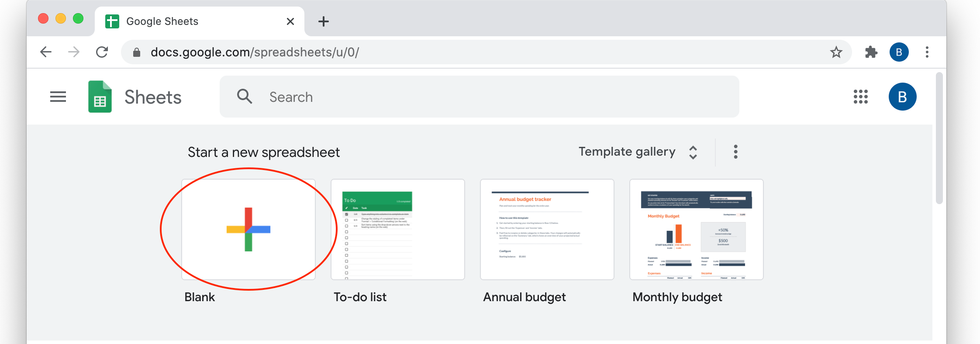Click the Sheets title text
The width and height of the screenshot is (980, 344).
153,97
